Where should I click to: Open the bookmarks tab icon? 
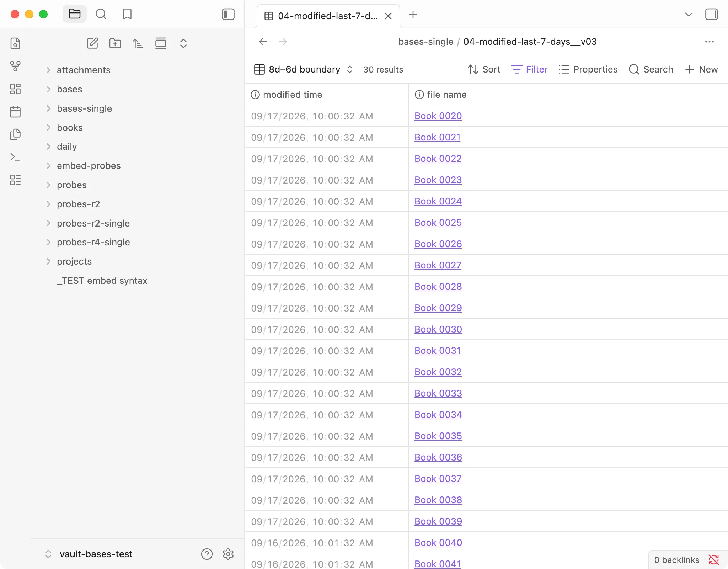pos(127,14)
